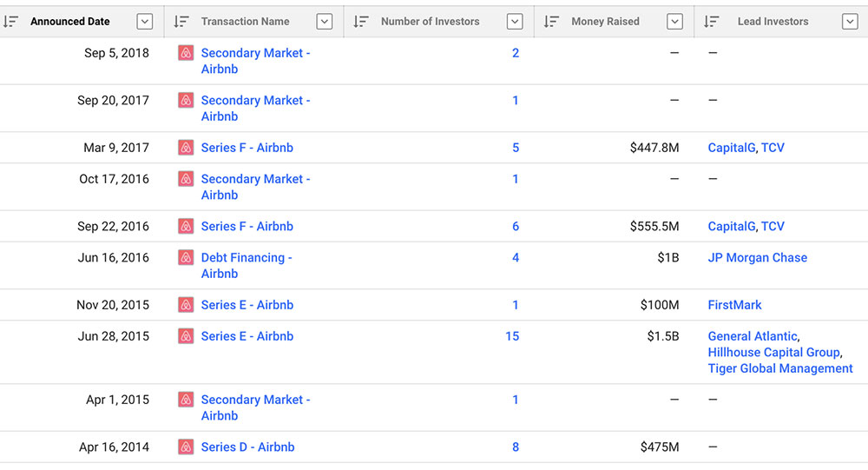The width and height of the screenshot is (868, 470).
Task: Open Money Raised column dropdown menu
Action: 674,22
